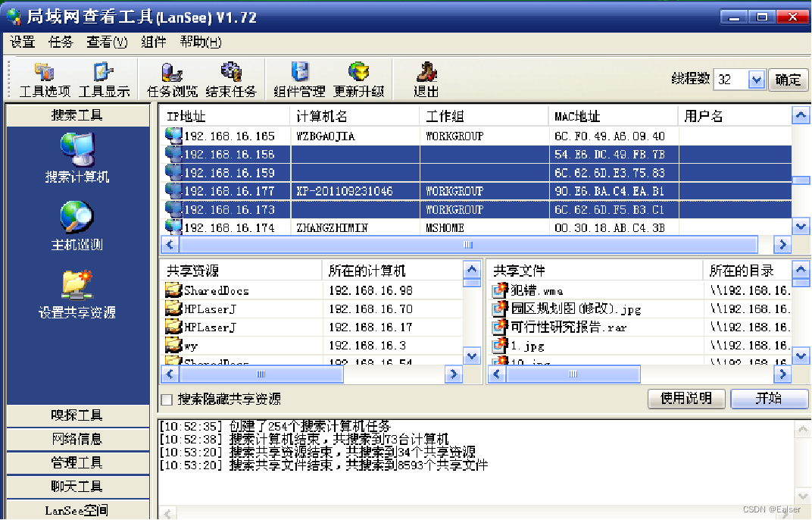
Task: Open the 设置共享资源 sidebar tool
Action: [x=77, y=294]
